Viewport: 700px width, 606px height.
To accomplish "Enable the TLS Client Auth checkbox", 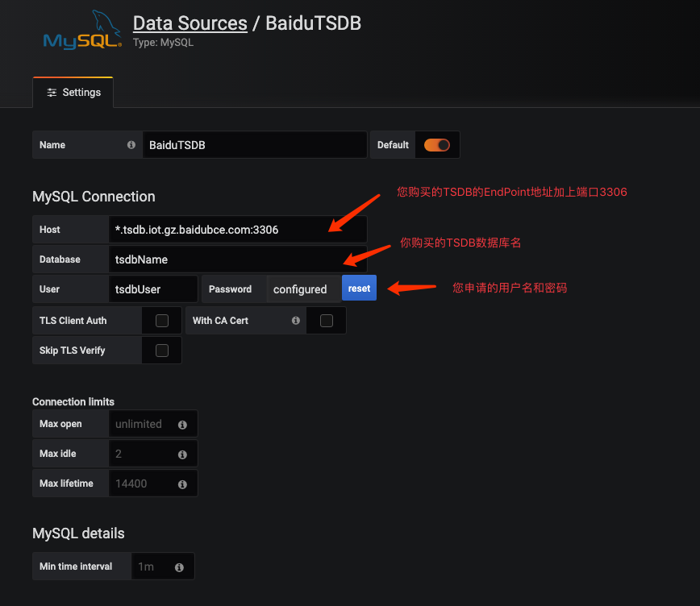I will [161, 321].
